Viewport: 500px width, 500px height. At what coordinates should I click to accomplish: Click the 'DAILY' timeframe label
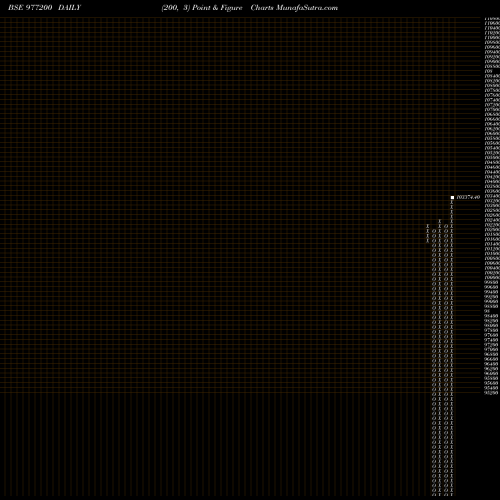coord(69,8)
